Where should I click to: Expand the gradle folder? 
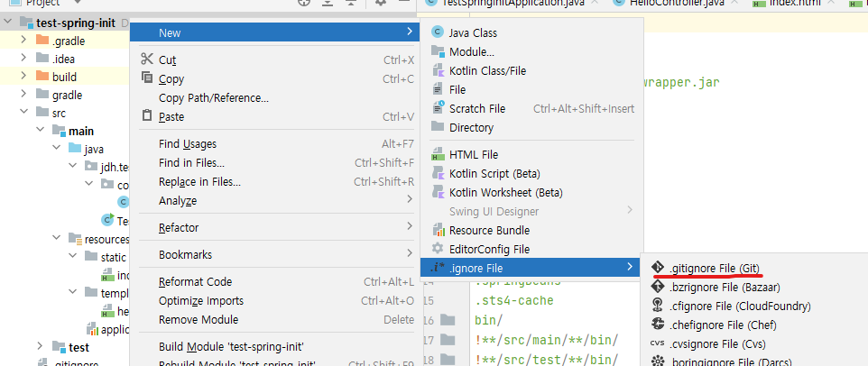[23, 95]
